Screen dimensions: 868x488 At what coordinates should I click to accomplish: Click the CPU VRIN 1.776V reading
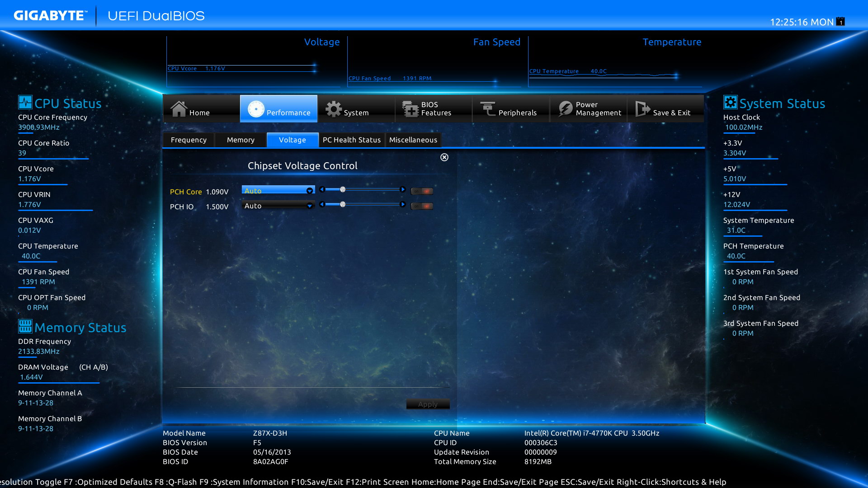click(29, 205)
